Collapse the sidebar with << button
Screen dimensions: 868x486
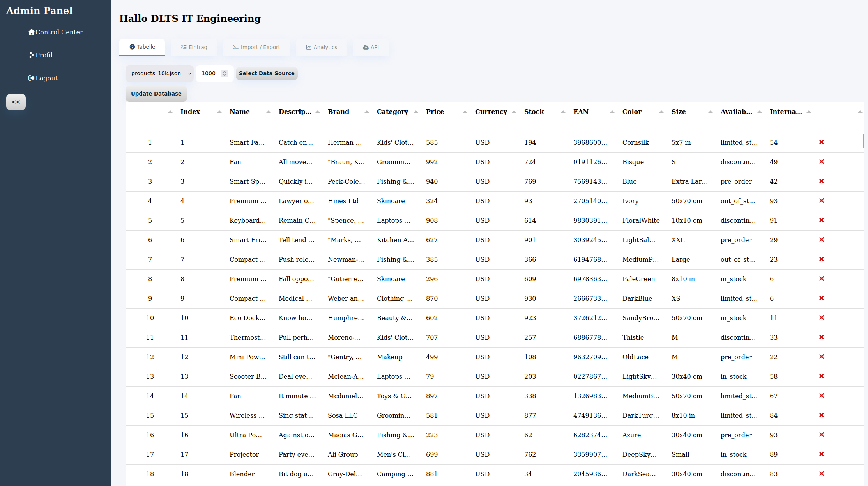pyautogui.click(x=16, y=102)
